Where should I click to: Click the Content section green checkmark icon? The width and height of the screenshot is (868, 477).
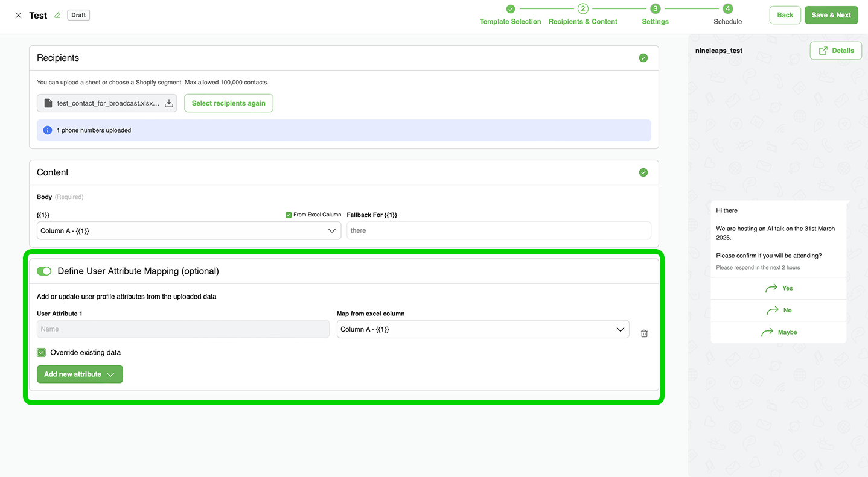(643, 172)
